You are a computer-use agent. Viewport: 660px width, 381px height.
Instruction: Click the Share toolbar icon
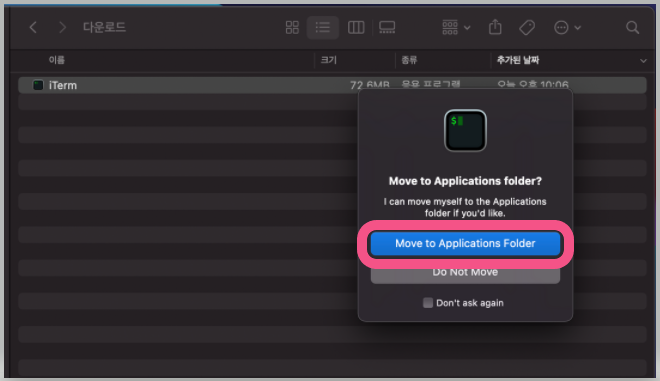495,27
